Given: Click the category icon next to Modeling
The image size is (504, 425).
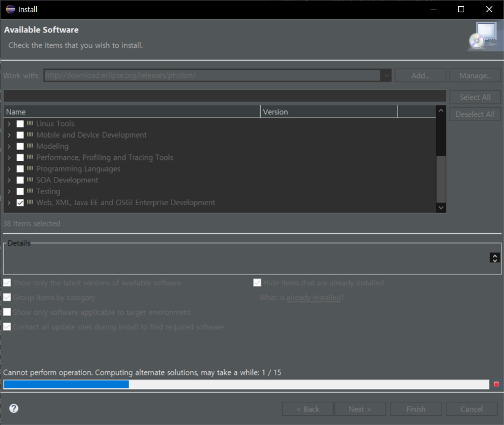Looking at the screenshot, I should point(30,146).
